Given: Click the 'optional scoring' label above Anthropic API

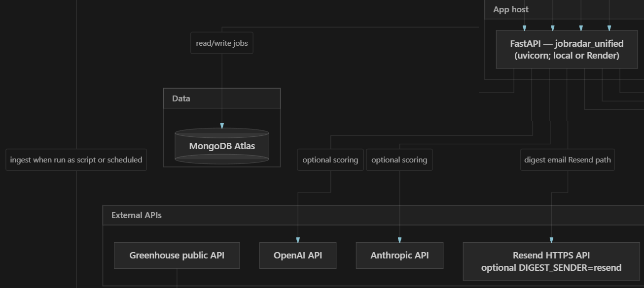Looking at the screenshot, I should point(399,160).
